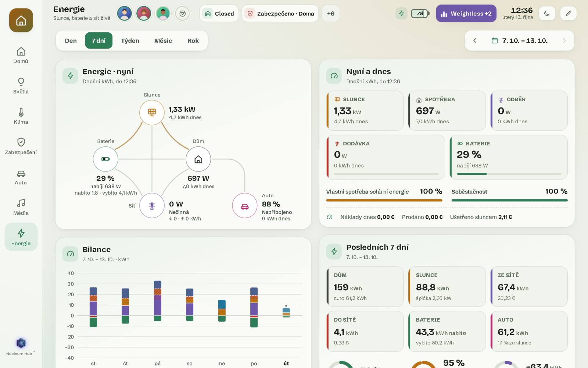Viewport: 588px width, 368px height.
Task: Toggle dark mode moon button
Action: [547, 14]
